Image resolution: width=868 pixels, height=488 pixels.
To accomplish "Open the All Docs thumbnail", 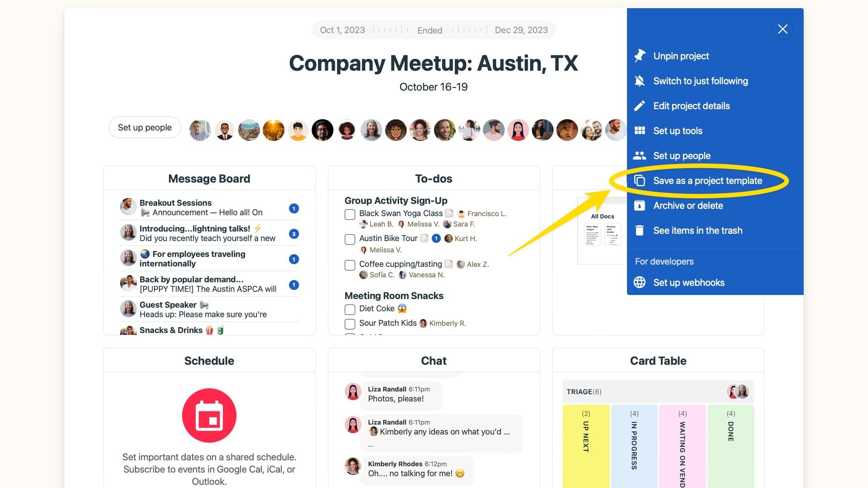I will click(x=603, y=231).
